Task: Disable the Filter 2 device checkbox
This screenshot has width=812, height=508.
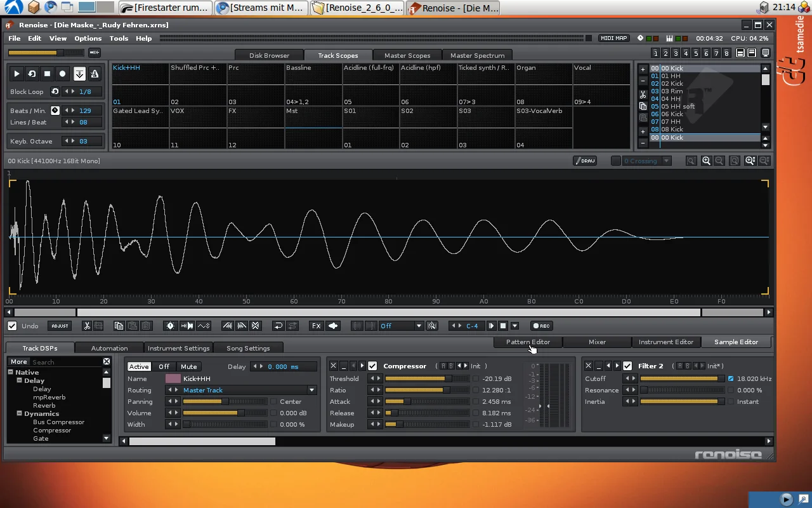Action: pos(627,366)
